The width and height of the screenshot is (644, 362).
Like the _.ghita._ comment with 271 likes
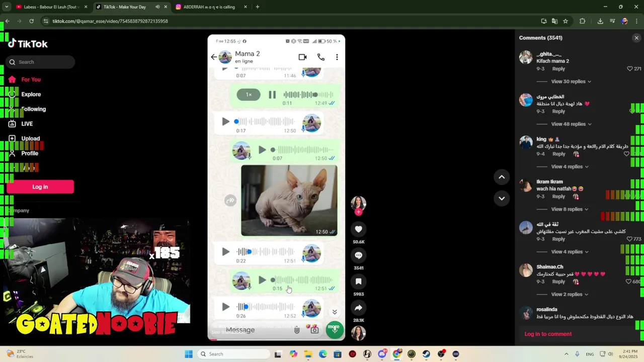(629, 69)
